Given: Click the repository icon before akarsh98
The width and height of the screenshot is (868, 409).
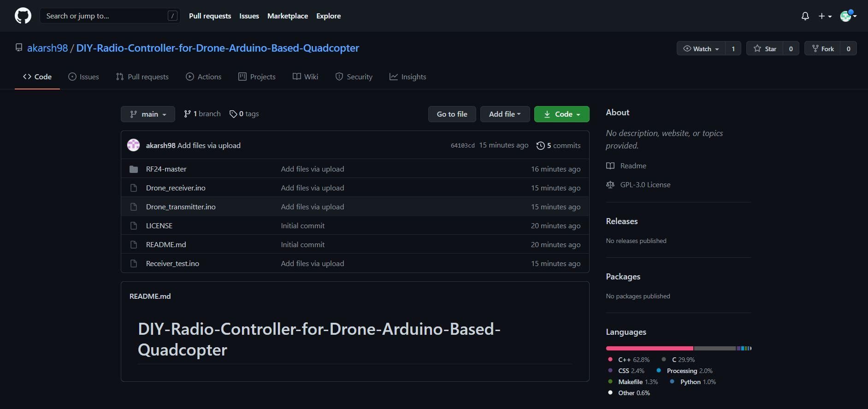Looking at the screenshot, I should point(19,47).
